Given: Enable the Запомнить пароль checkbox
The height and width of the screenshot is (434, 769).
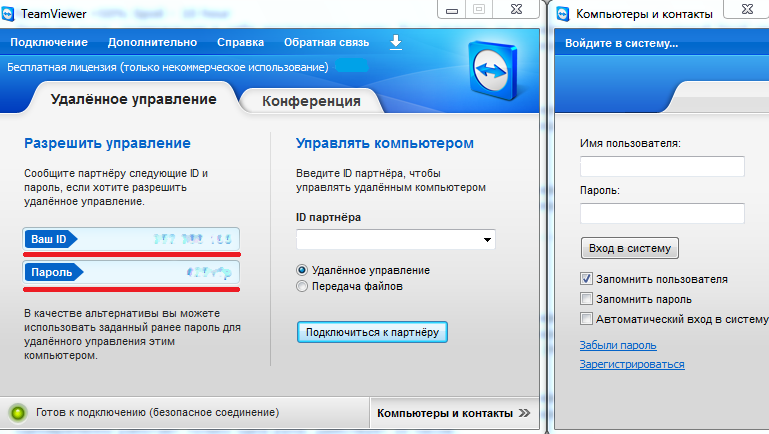Looking at the screenshot, I should 586,299.
